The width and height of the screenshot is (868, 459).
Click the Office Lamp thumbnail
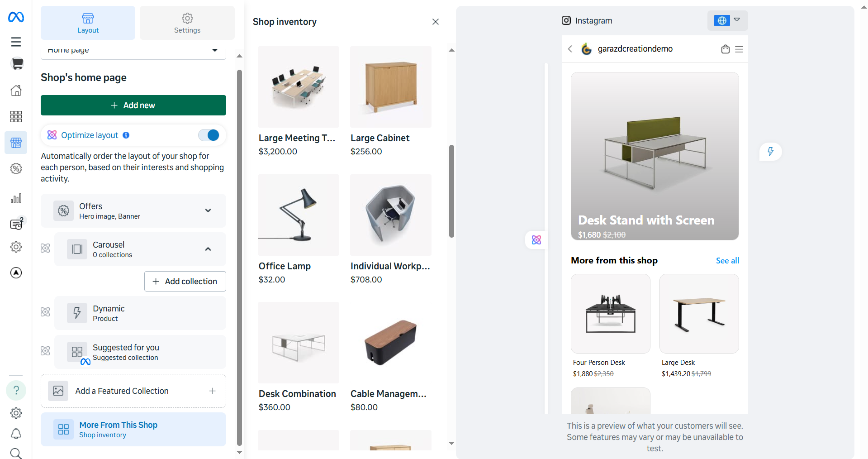pos(299,215)
